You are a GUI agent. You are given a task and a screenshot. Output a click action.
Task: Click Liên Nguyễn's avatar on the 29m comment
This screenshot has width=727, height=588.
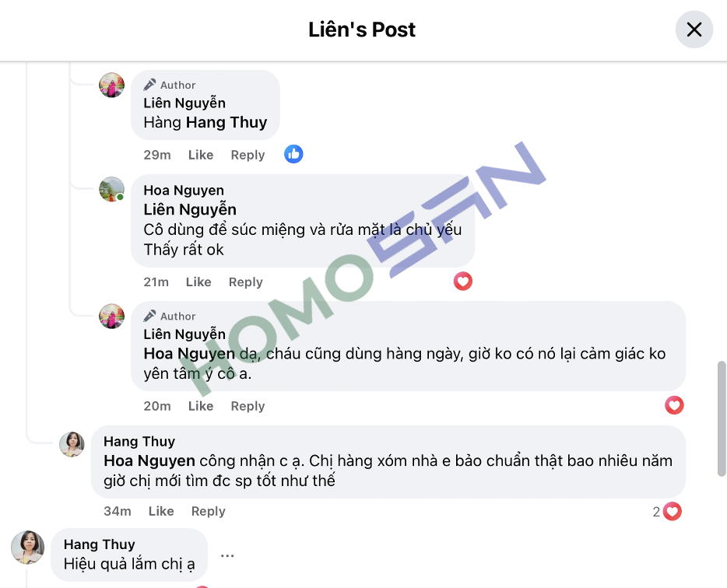(x=112, y=85)
